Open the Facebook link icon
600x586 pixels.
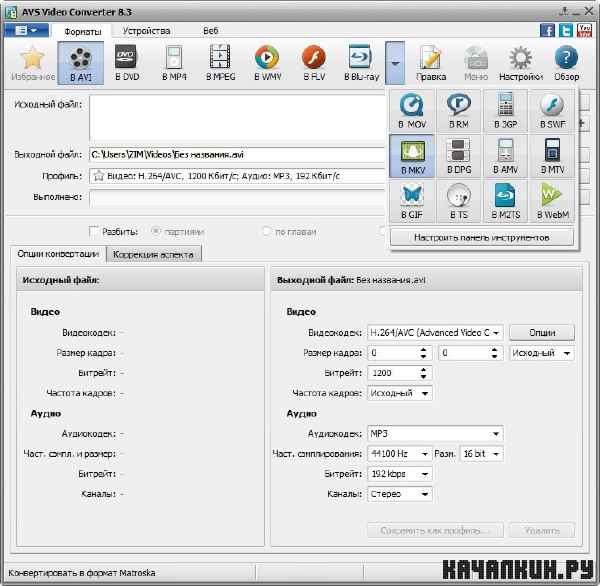click(x=547, y=30)
